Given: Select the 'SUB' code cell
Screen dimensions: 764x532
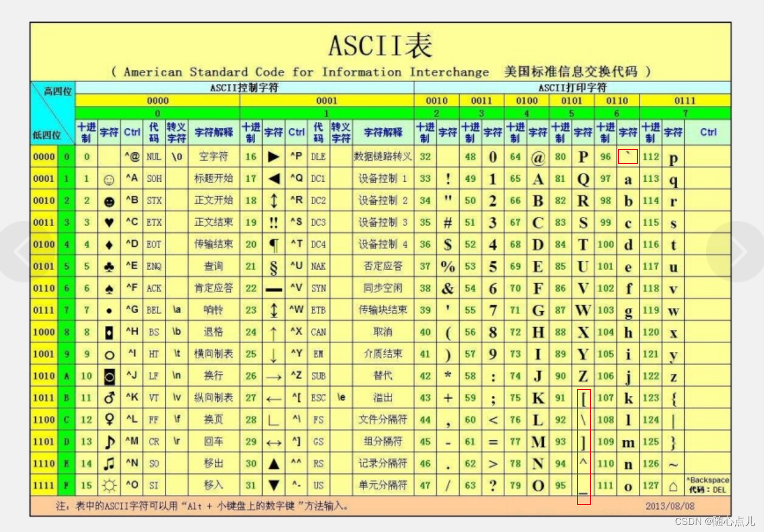Looking at the screenshot, I should pos(318,376).
